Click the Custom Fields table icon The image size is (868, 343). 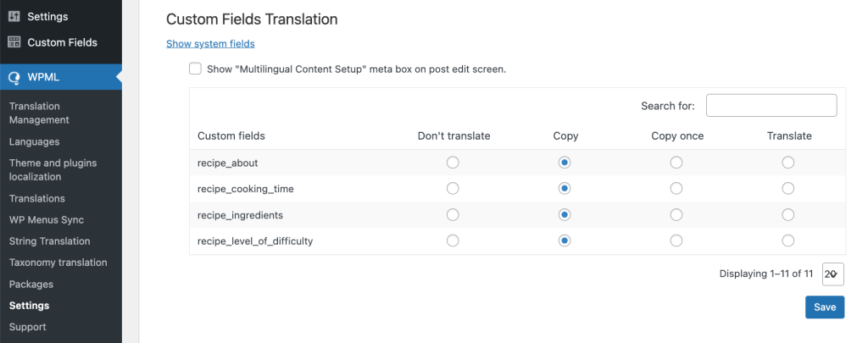[x=14, y=42]
